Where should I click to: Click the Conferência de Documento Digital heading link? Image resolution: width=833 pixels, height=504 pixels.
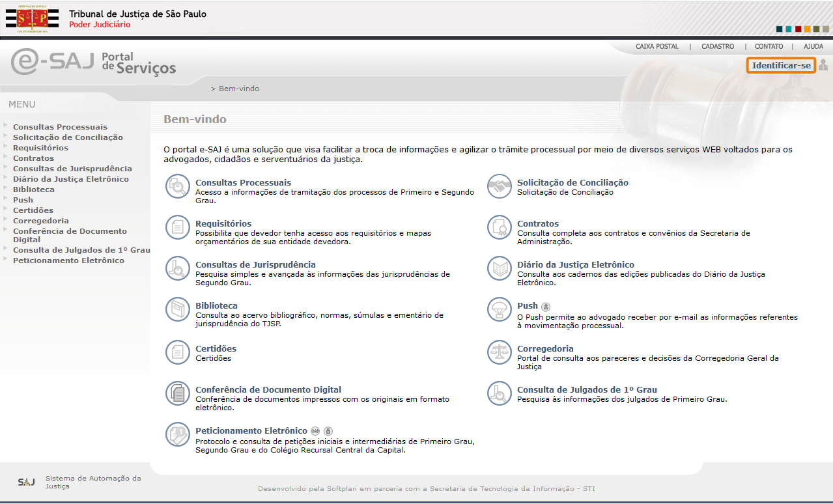coord(268,390)
